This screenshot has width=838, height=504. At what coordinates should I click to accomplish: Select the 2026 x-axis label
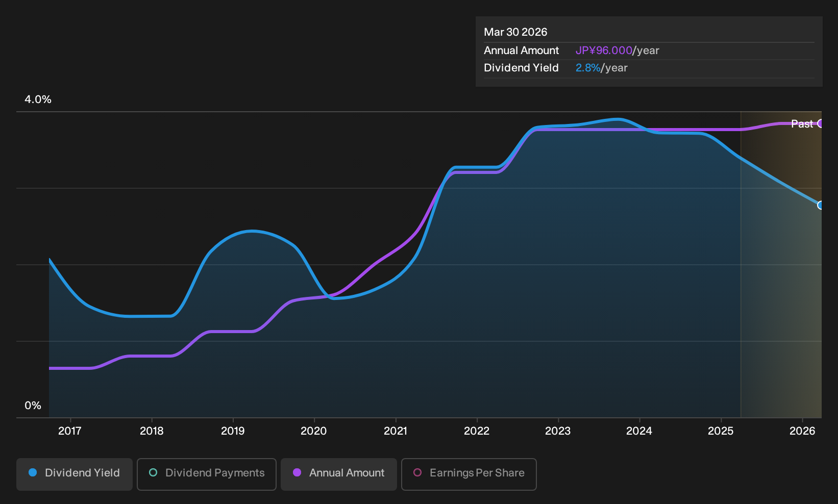[802, 431]
